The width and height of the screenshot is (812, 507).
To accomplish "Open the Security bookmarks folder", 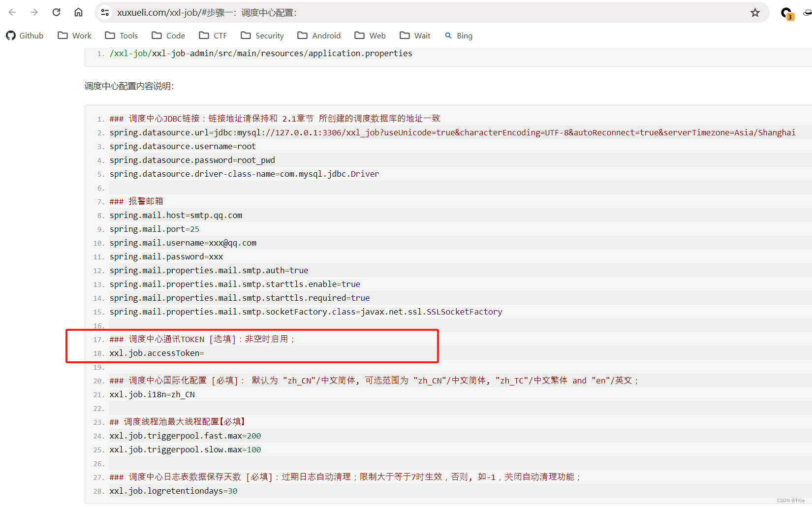I will 262,35.
